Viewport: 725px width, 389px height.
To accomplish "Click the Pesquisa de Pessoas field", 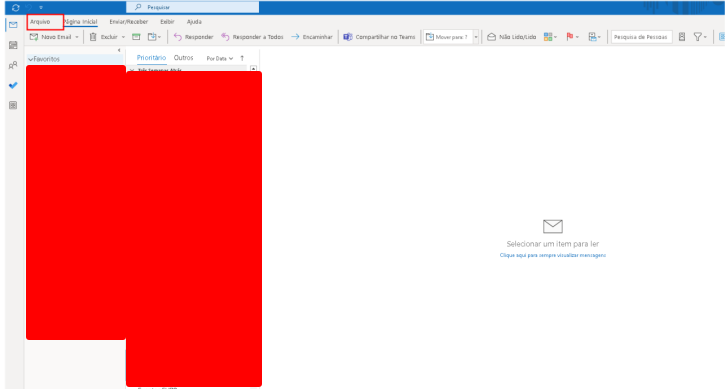I will tap(641, 37).
